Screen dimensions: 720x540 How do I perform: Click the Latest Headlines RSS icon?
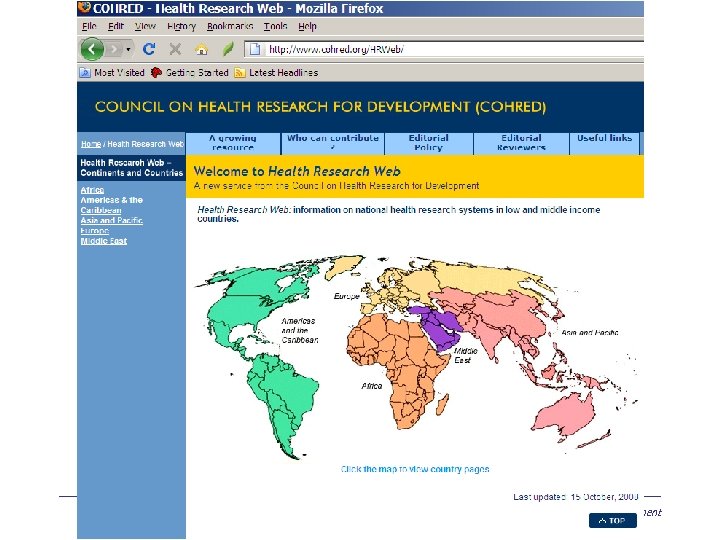239,73
